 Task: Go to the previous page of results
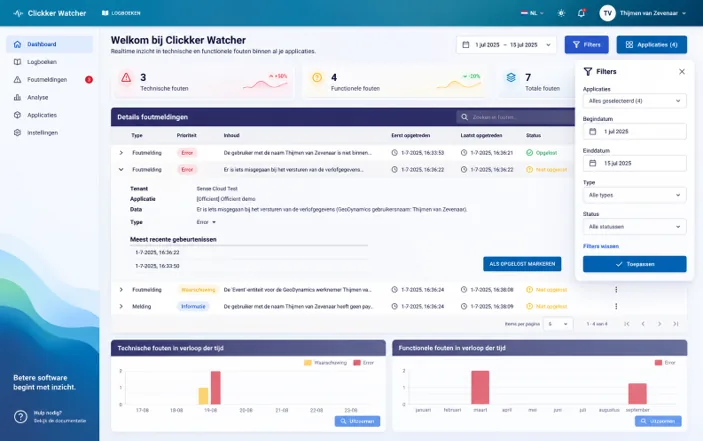643,324
